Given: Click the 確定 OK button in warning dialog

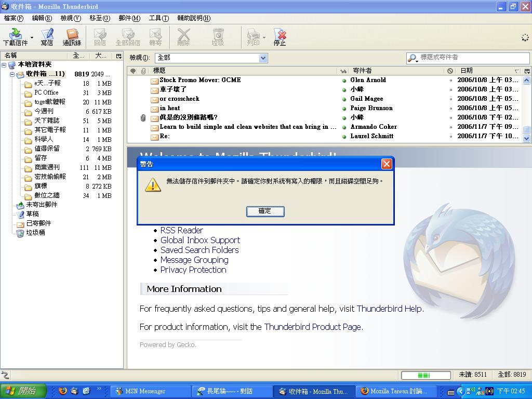Looking at the screenshot, I should 265,211.
